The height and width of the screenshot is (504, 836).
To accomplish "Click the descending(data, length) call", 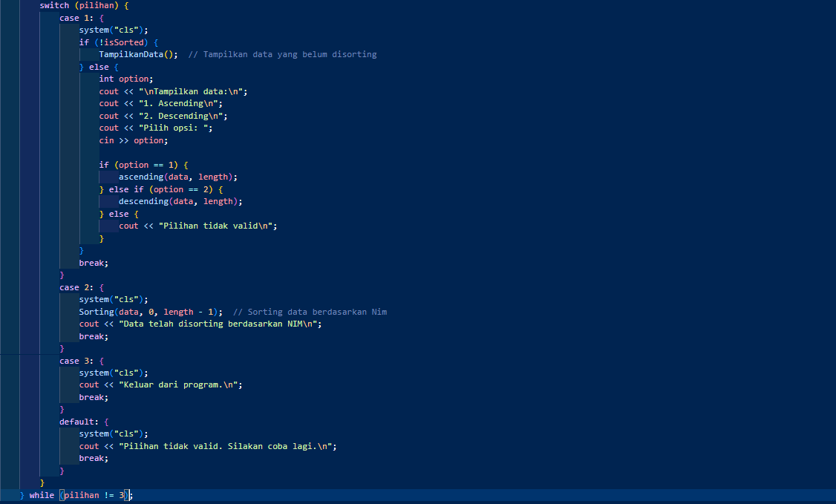I will coord(180,201).
